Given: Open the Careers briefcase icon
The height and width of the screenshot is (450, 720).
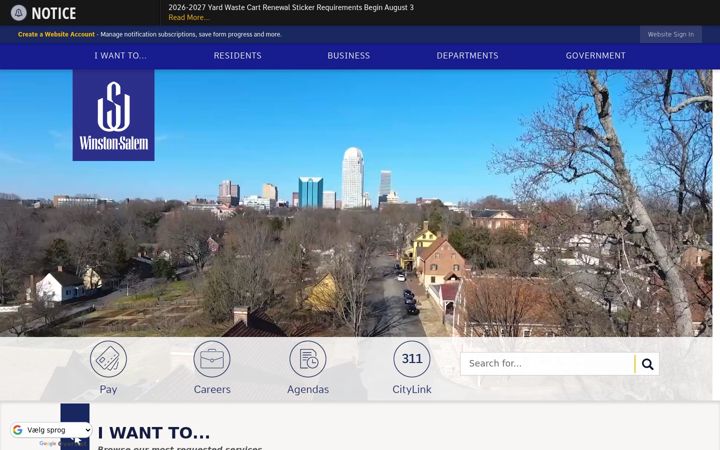Looking at the screenshot, I should [212, 359].
